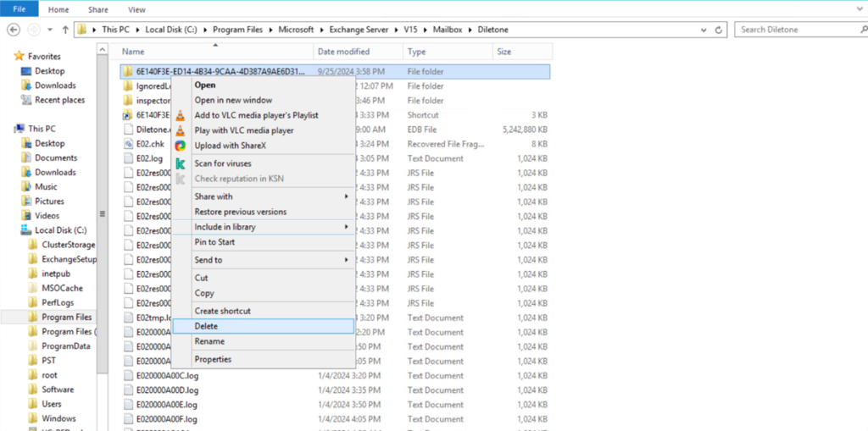Image resolution: width=868 pixels, height=431 pixels.
Task: Open Properties from the context menu
Action: click(263, 359)
